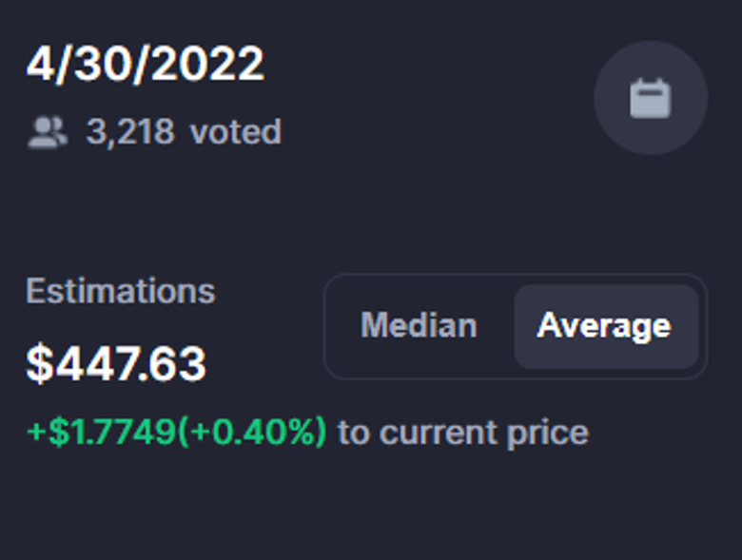Click the 3,218 voter count
Viewport: 742px width, 560px height.
coord(130,131)
